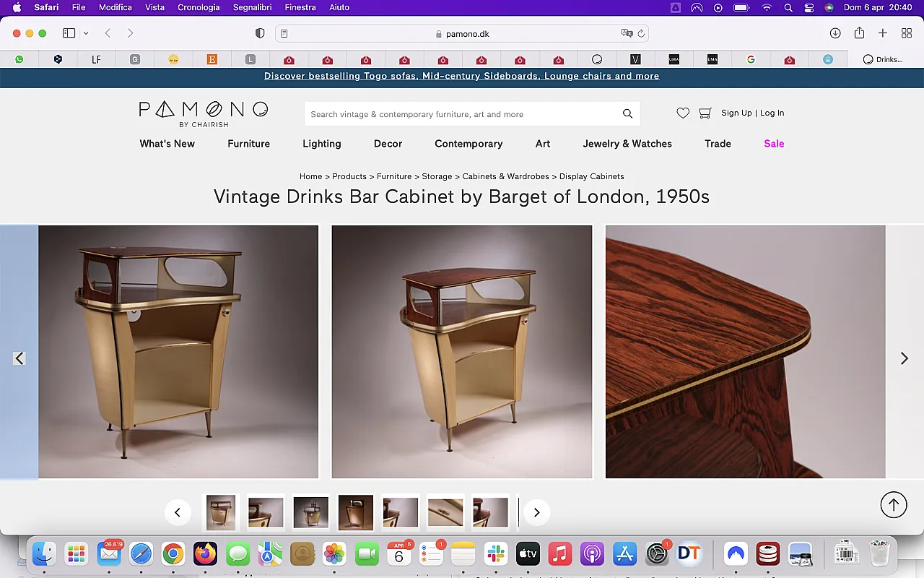Viewport: 924px width, 578px height.
Task: Show Safari downloads
Action: (x=835, y=33)
